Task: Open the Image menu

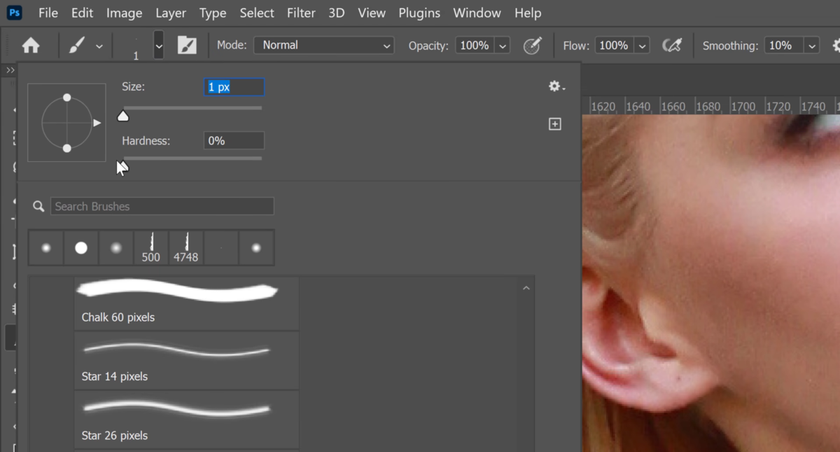Action: 124,13
